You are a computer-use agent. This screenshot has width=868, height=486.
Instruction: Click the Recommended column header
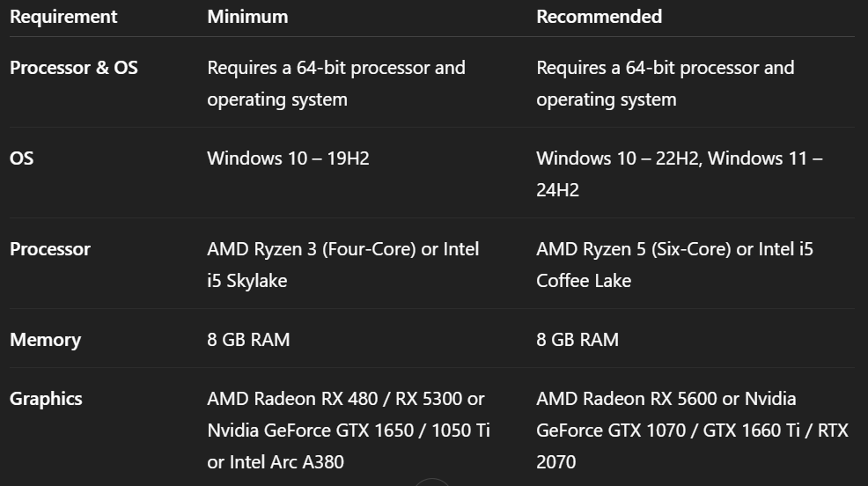(x=599, y=17)
